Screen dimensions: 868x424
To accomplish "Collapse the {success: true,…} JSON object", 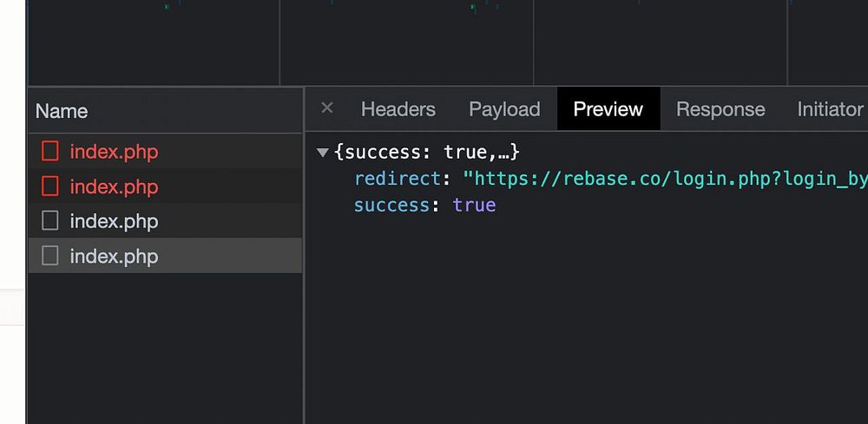I will [x=323, y=153].
